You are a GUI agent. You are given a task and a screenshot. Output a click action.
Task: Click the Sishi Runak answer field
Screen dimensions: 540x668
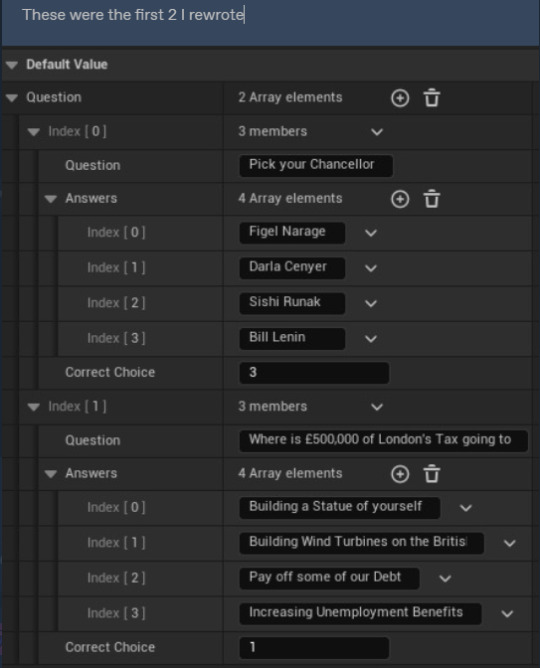tap(292, 303)
